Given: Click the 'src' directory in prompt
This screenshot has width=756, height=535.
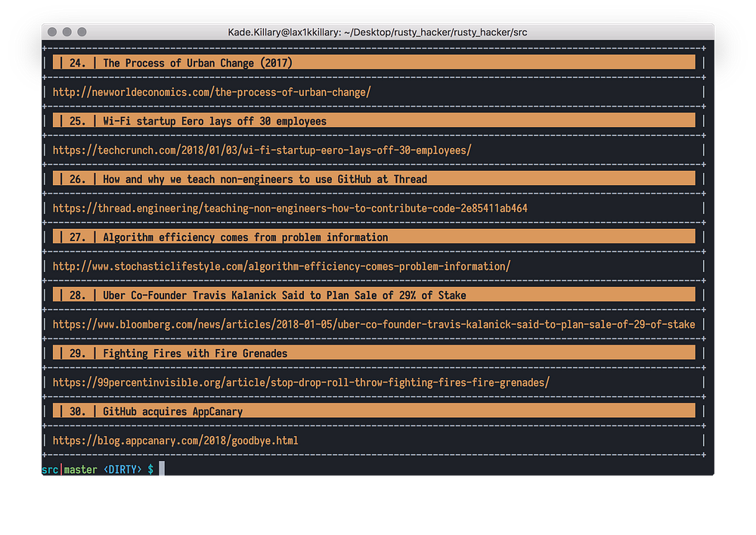Looking at the screenshot, I should tap(50, 469).
